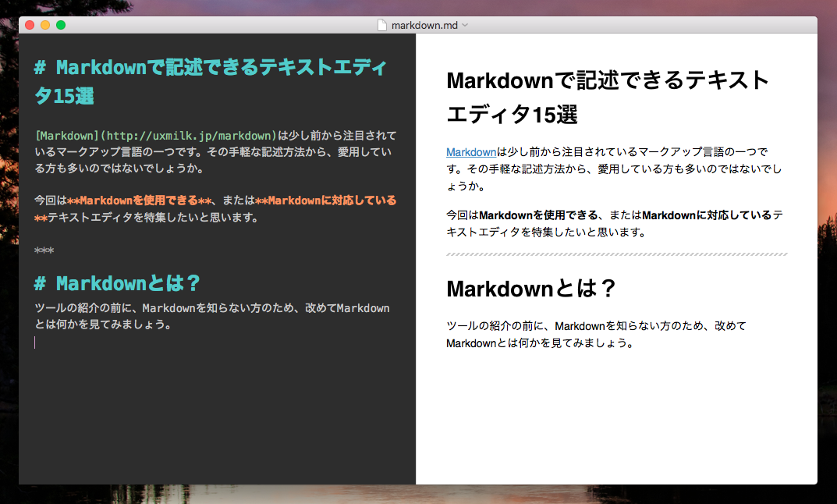Click the markdown.md file name in title bar
Screen dimensions: 837x504
coord(424,25)
